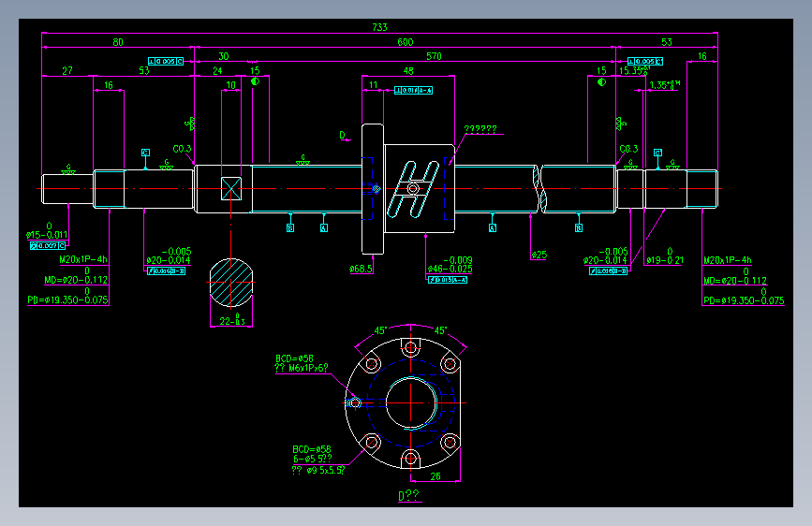Click the tolerance frame beside dimension 11

click(x=413, y=90)
